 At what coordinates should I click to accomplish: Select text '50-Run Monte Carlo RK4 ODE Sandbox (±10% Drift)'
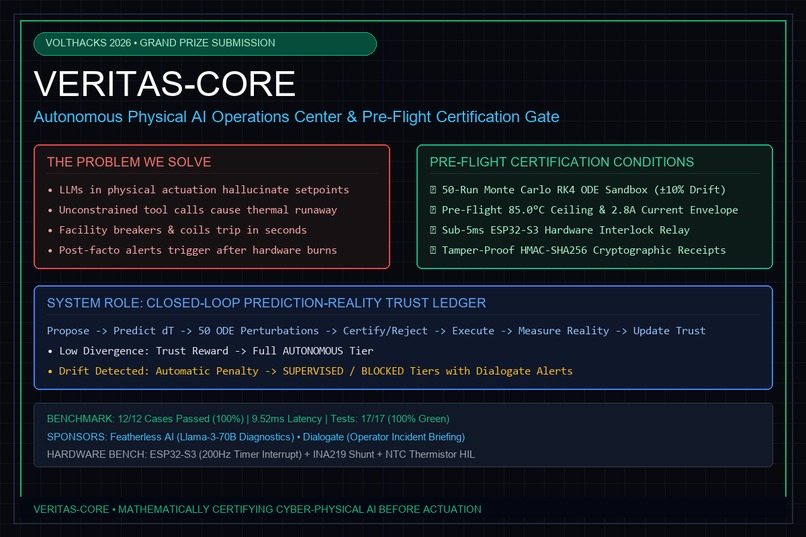(583, 190)
